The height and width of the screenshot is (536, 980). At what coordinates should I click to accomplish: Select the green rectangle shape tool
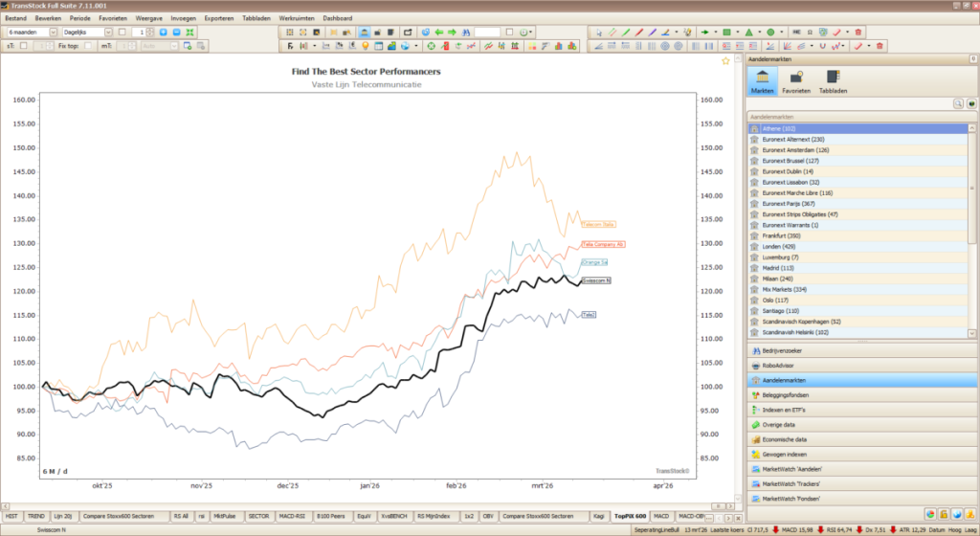coord(727,32)
